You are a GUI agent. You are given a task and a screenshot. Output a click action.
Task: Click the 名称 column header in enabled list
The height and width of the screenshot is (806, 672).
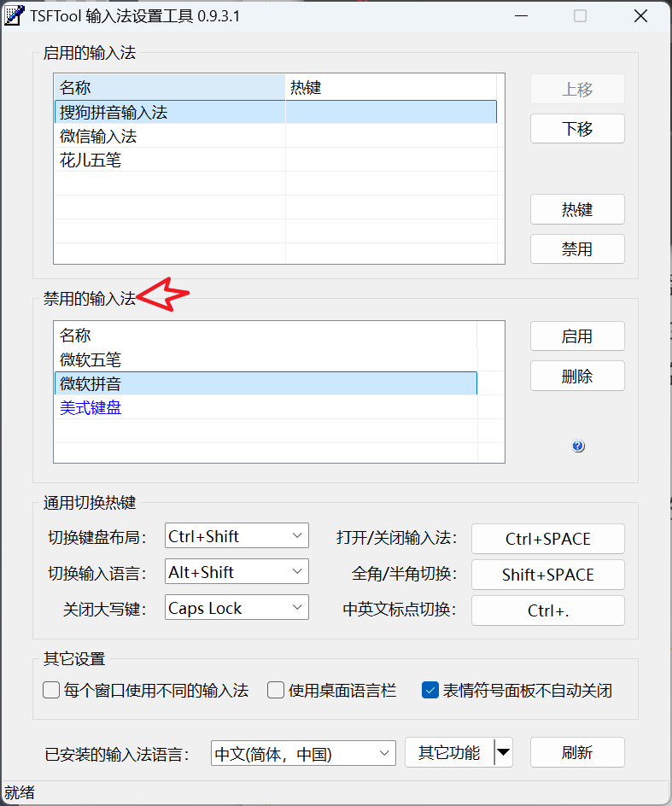170,87
